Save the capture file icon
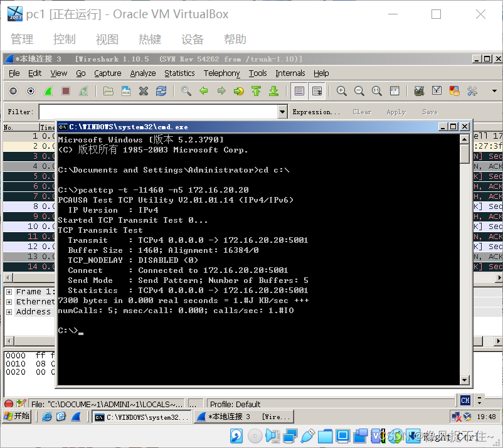 [126, 91]
